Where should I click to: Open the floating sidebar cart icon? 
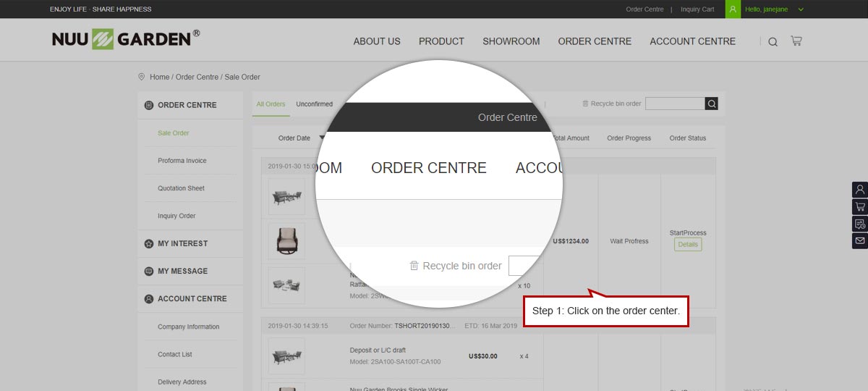pyautogui.click(x=860, y=206)
